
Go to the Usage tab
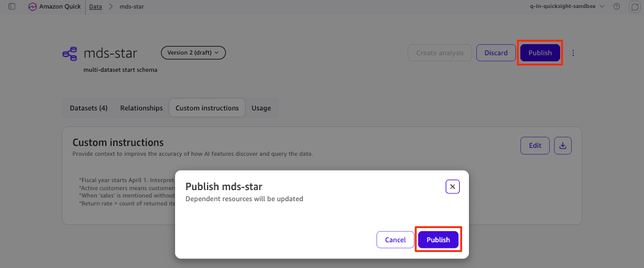[261, 108]
